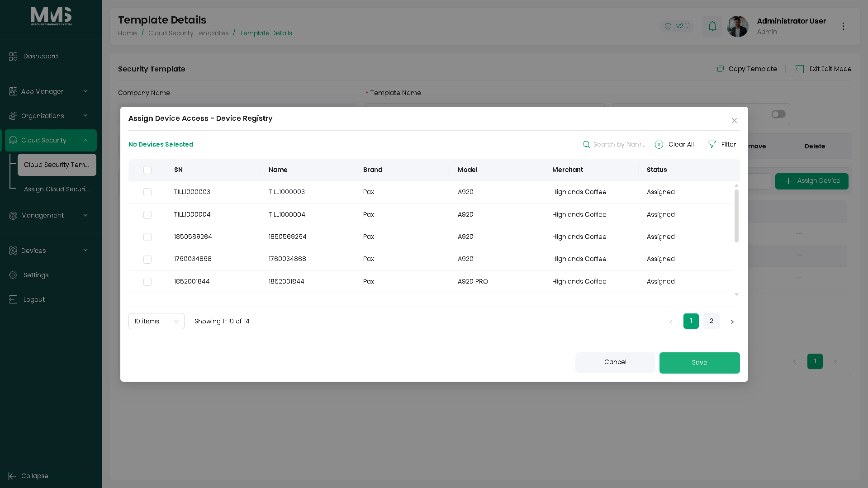Screen dimensions: 868x488
Task: Select checkbox for device 1850569264
Action: coord(147,237)
